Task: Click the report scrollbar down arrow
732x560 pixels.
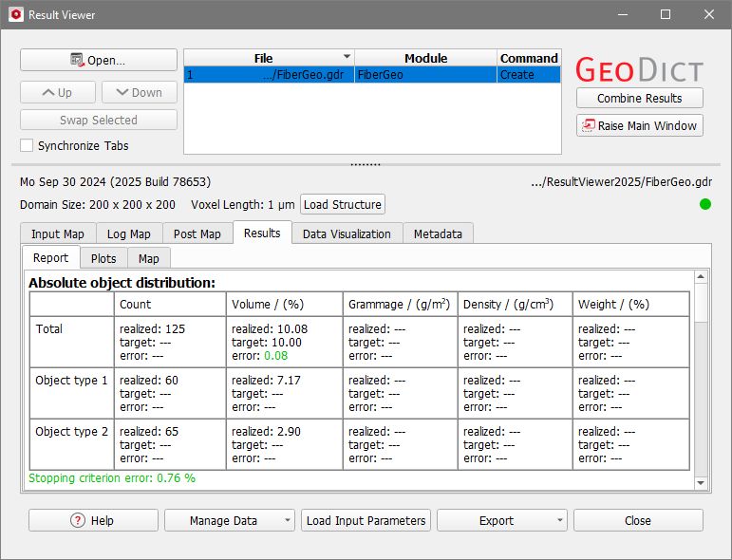Action: (x=701, y=483)
